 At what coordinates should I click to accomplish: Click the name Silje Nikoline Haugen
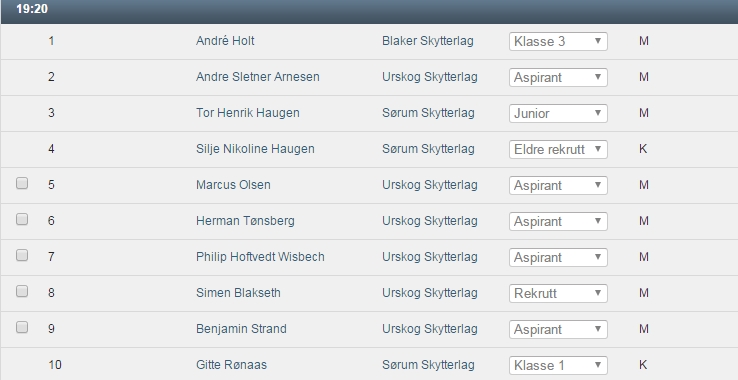click(255, 149)
